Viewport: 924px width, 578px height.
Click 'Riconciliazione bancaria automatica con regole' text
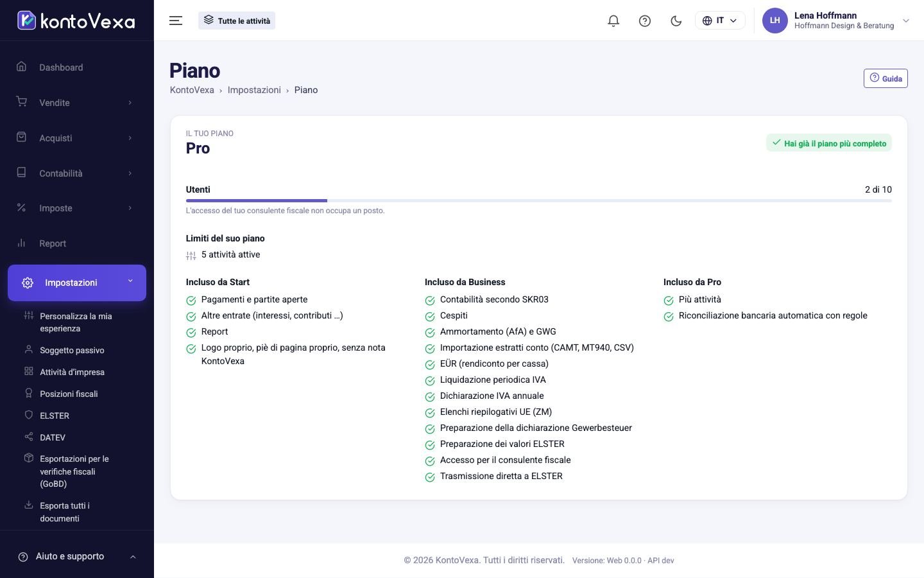(x=773, y=315)
